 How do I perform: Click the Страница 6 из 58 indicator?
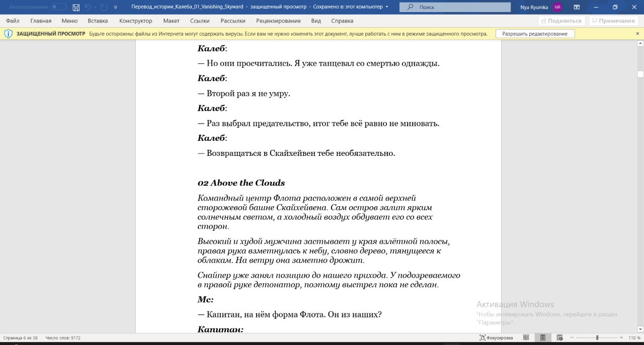pyautogui.click(x=21, y=338)
